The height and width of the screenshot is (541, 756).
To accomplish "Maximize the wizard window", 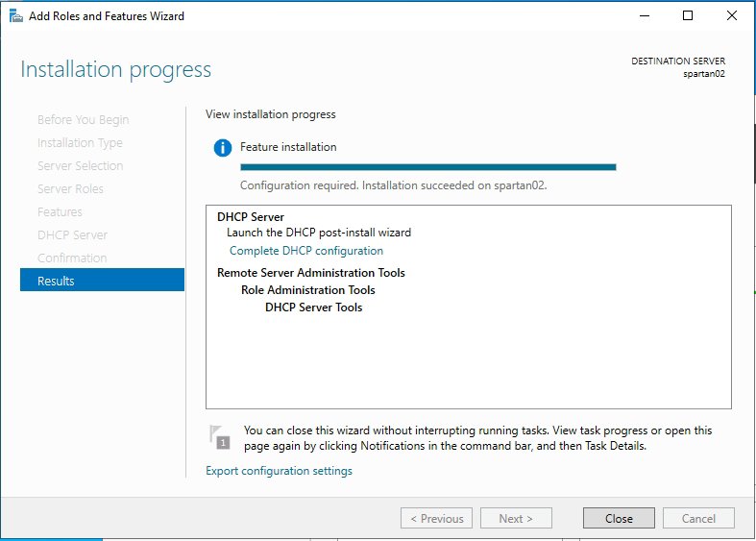I will [x=688, y=15].
